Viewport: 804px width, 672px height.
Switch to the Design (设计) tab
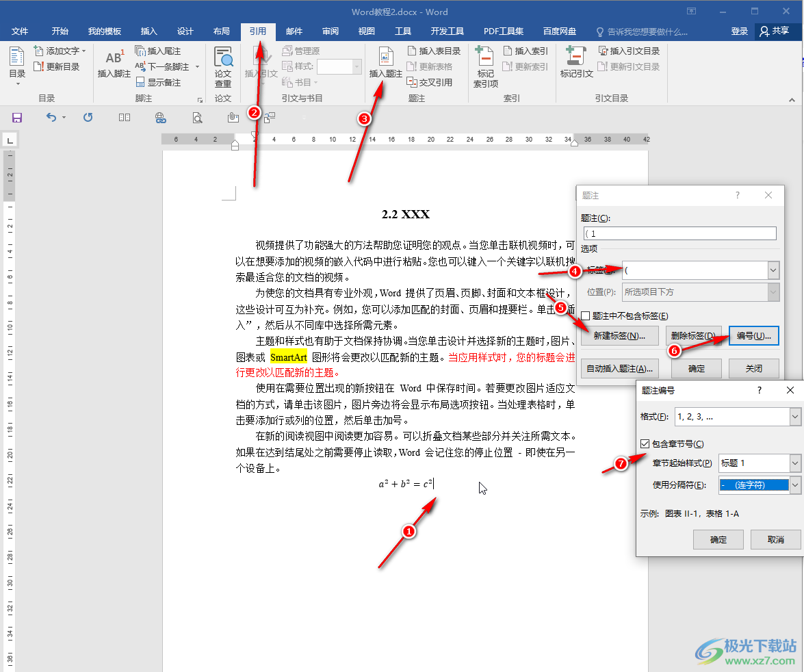click(185, 31)
